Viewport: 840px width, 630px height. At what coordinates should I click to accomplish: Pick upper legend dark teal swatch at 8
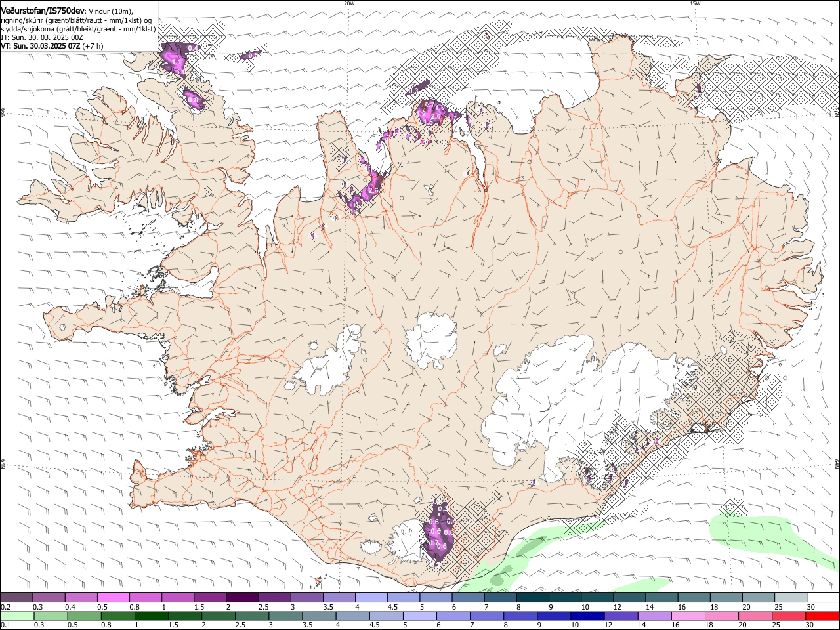(x=532, y=598)
